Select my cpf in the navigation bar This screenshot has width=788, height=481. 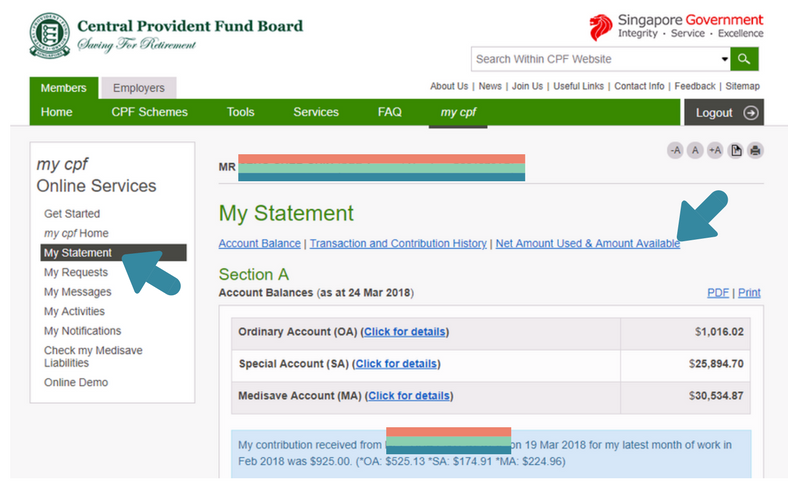coord(458,112)
